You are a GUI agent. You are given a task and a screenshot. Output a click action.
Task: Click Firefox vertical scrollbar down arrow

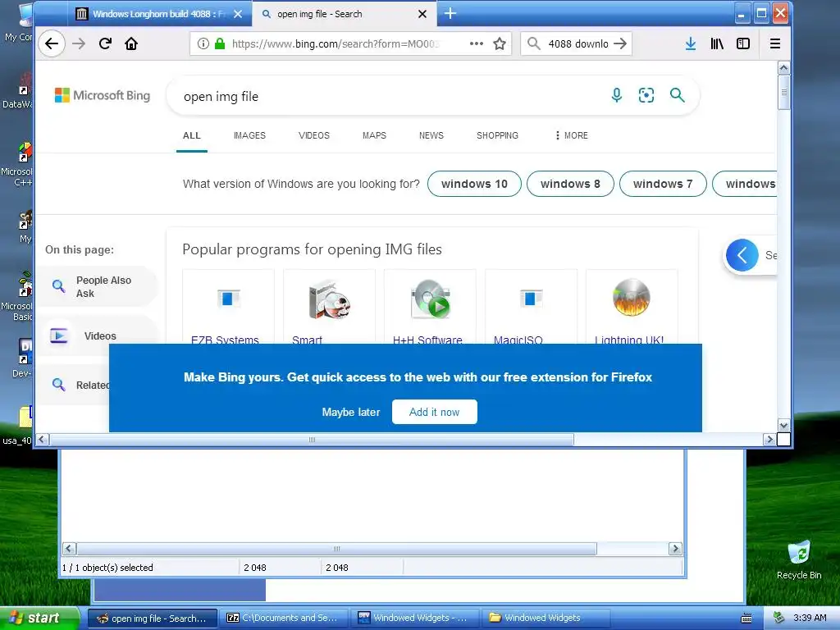(783, 426)
